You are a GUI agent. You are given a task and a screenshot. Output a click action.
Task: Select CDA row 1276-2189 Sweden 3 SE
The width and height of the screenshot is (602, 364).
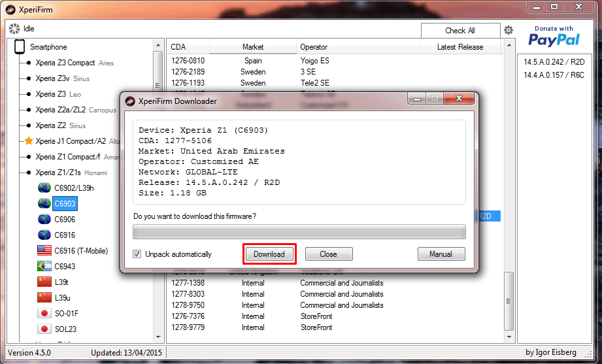334,72
